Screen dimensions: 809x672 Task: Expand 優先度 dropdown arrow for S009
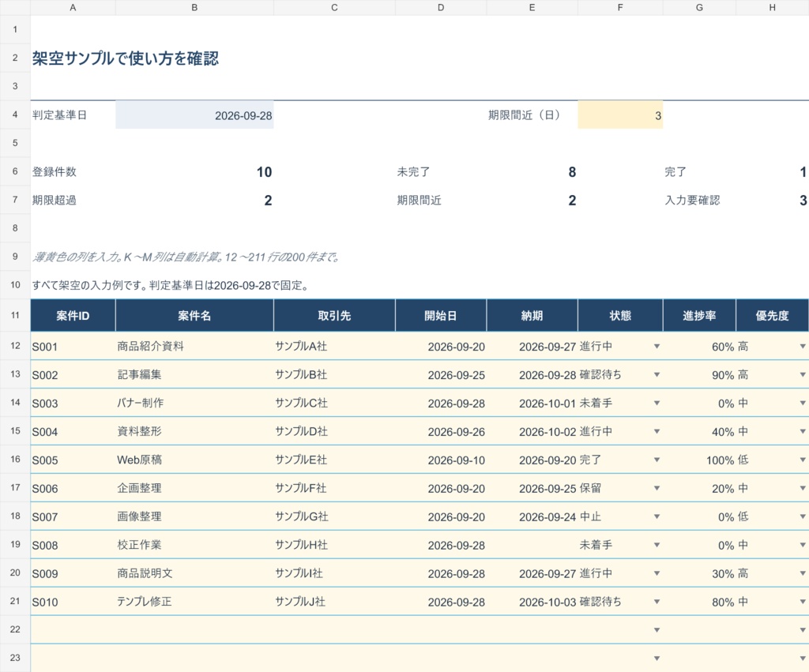[x=803, y=573]
